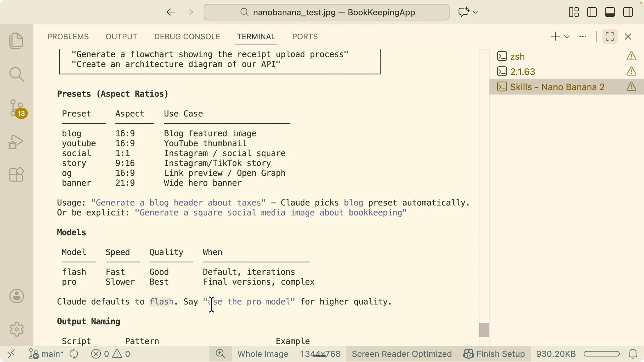Switch to the PORTS tab
Image resolution: width=644 pixels, height=362 pixels.
point(305,37)
